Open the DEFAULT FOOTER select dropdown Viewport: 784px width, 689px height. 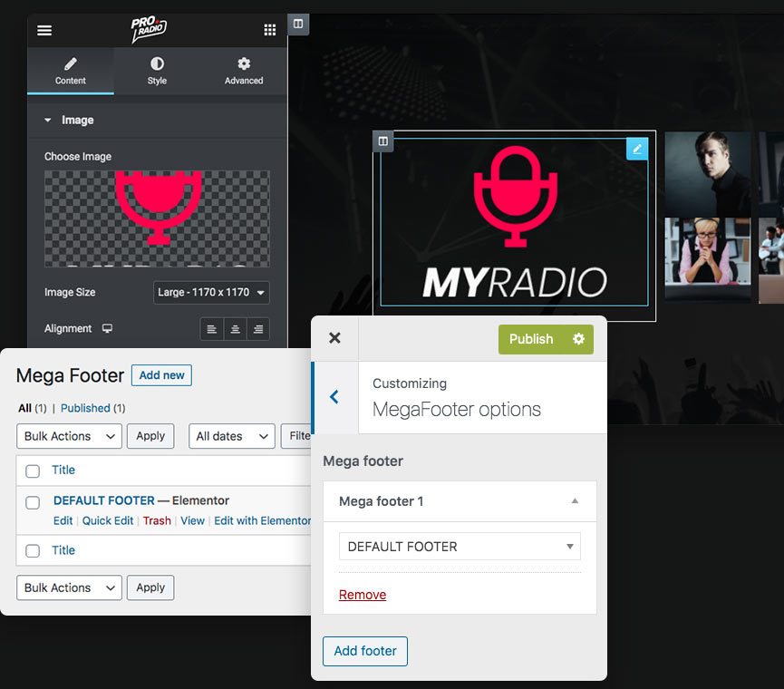(460, 547)
